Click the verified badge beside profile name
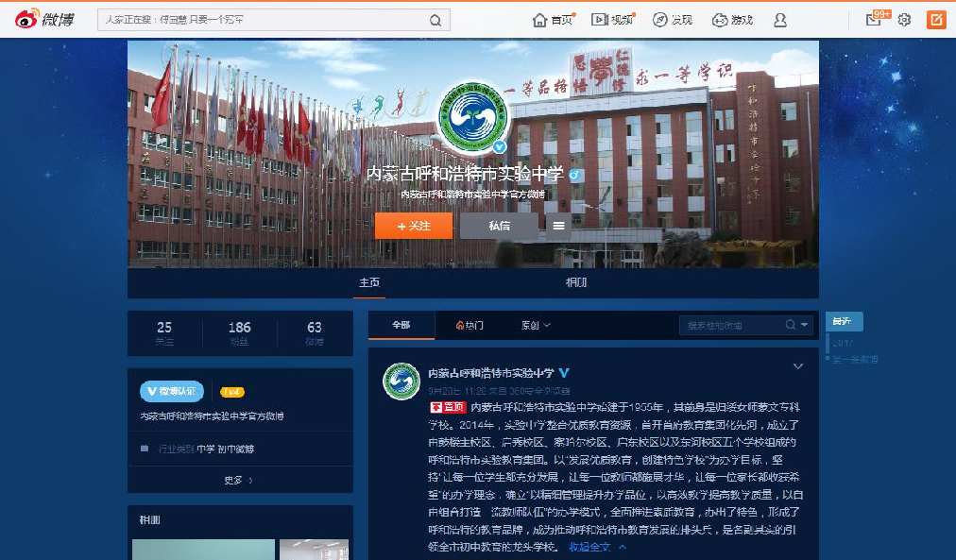This screenshot has height=560, width=956. coord(574,175)
